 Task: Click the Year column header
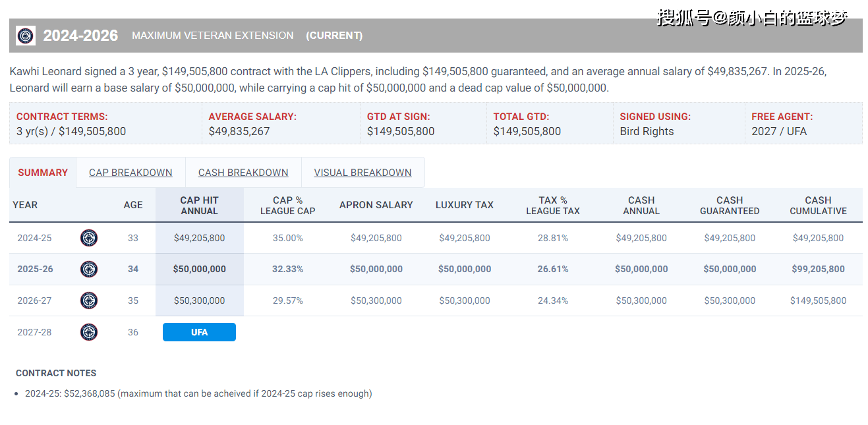point(25,205)
